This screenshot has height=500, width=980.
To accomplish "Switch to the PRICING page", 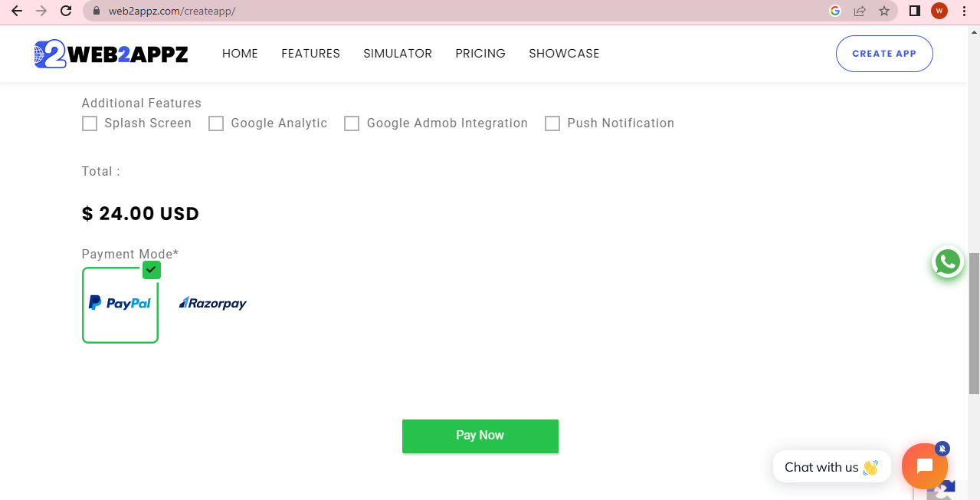I will click(480, 53).
